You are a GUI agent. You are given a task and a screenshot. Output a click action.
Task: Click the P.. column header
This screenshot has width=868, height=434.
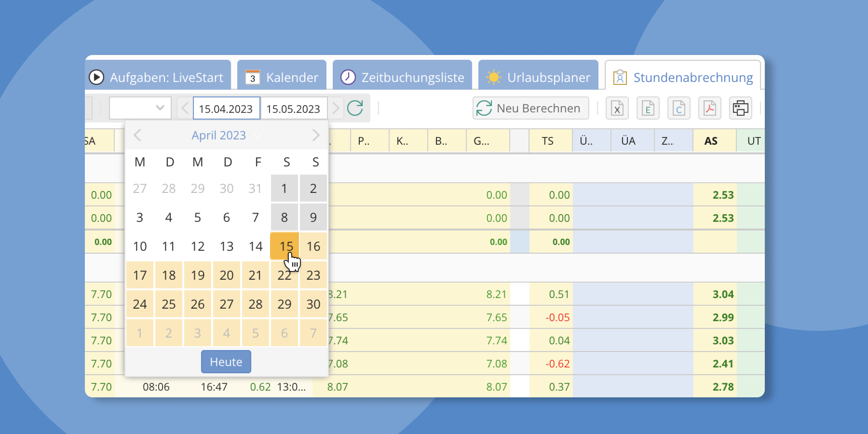point(370,140)
